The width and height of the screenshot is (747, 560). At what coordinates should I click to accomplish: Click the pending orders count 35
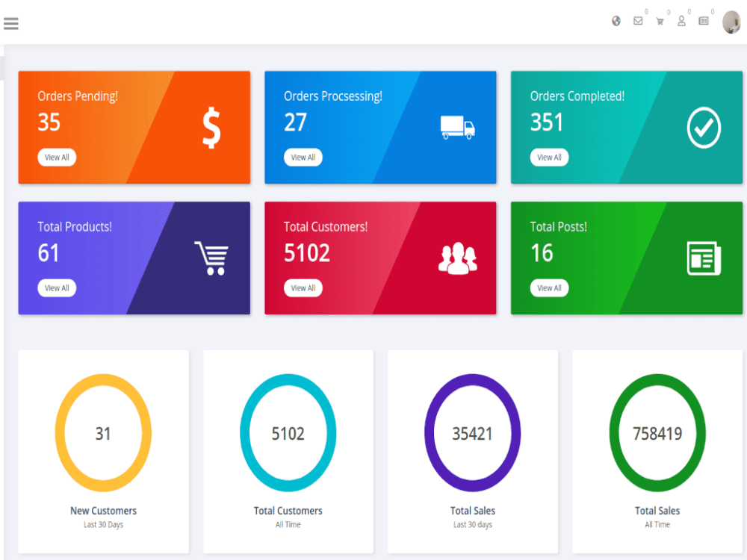(49, 122)
